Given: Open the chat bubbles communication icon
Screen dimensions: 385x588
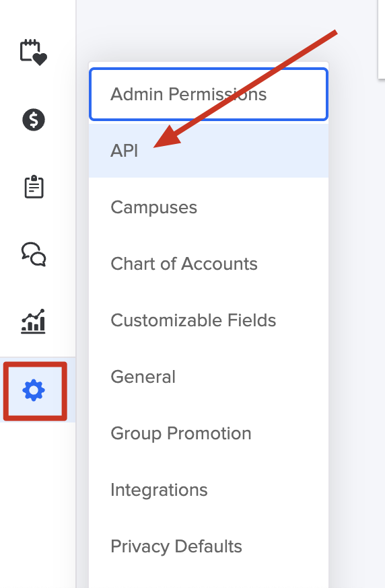Looking at the screenshot, I should (x=34, y=254).
